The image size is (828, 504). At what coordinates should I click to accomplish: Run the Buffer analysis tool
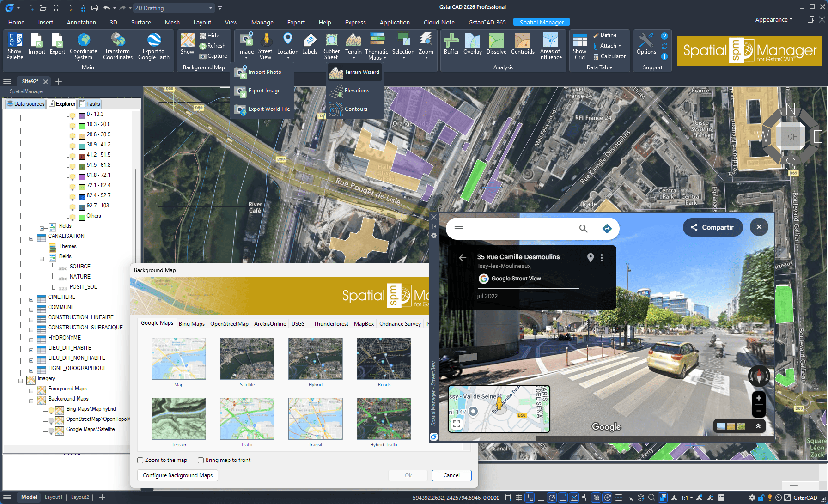(451, 44)
